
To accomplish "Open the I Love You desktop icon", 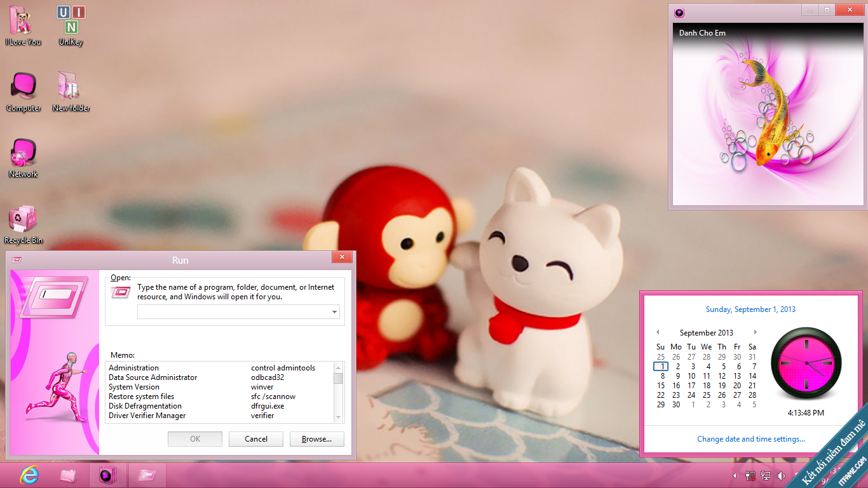I will point(23,25).
